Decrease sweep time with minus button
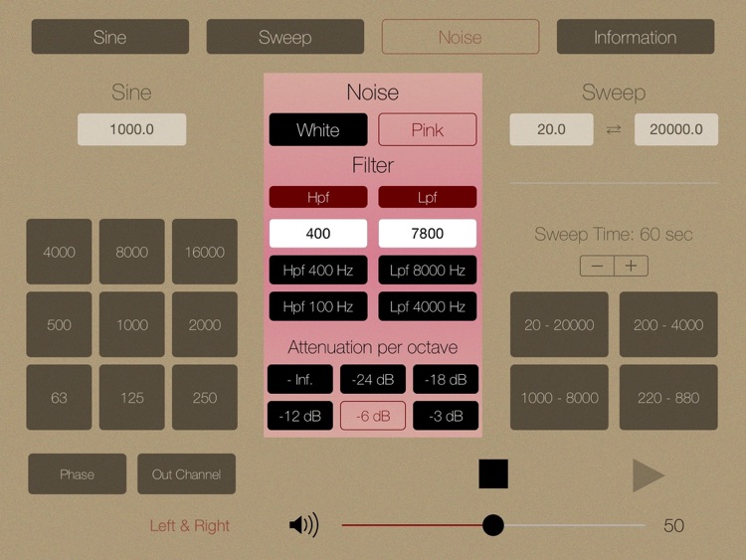 tap(597, 266)
